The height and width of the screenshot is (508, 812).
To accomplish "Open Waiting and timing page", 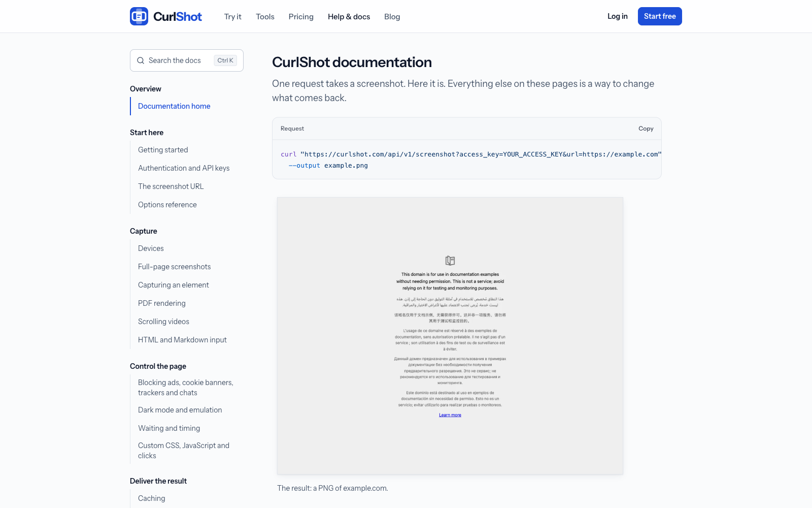I will (x=169, y=428).
